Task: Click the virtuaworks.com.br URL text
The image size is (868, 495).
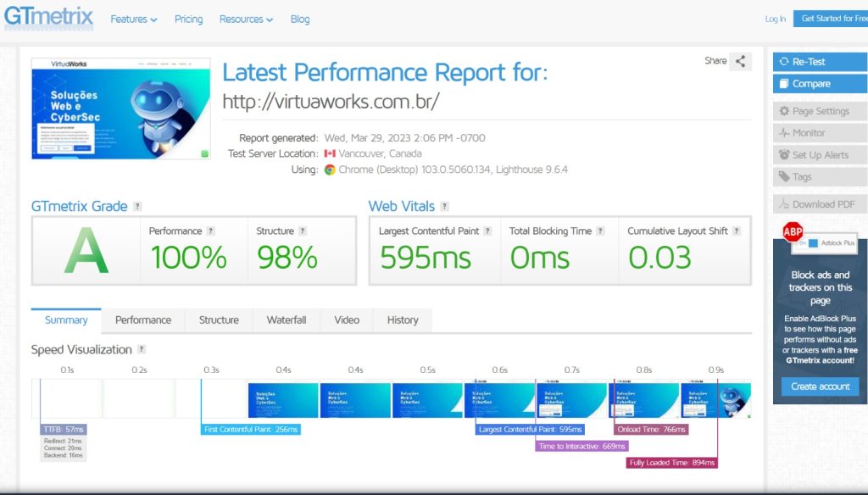Action: point(331,102)
